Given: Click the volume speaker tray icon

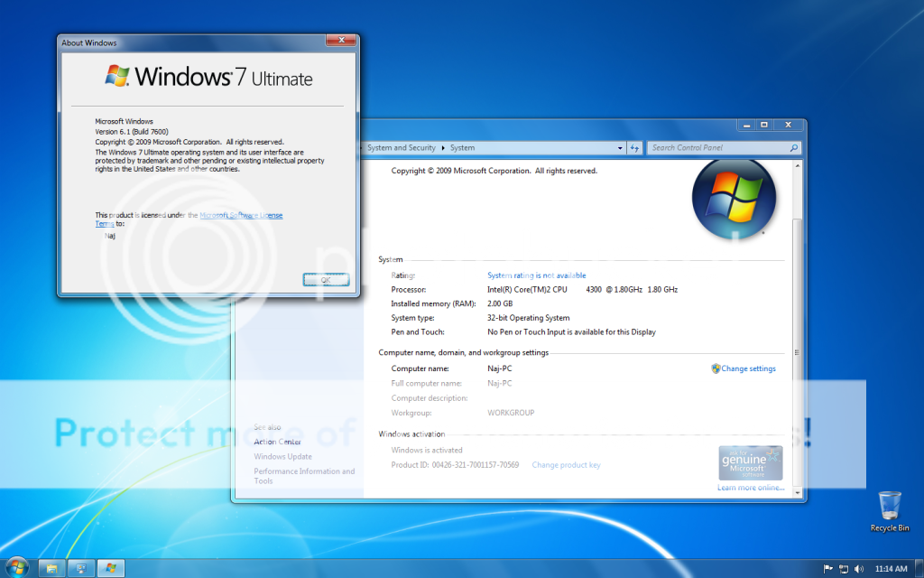Looking at the screenshot, I should coord(858,569).
